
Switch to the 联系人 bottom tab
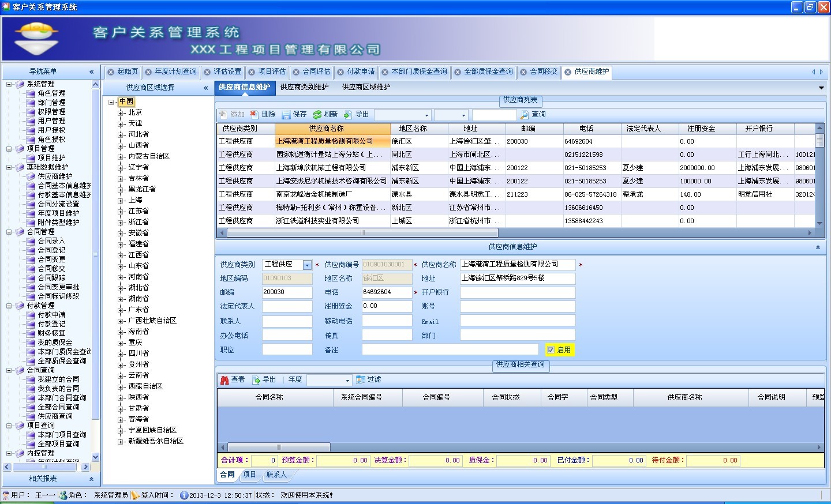276,475
